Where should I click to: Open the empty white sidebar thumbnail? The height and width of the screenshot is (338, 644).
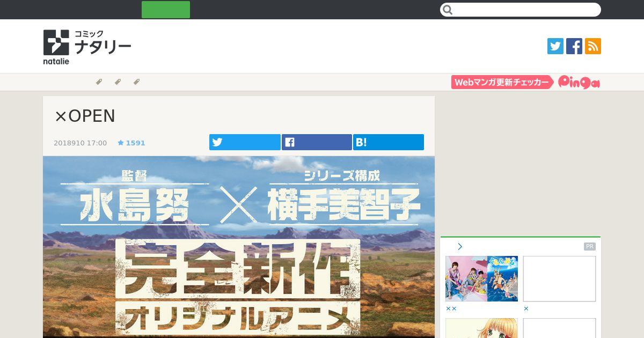(559, 278)
